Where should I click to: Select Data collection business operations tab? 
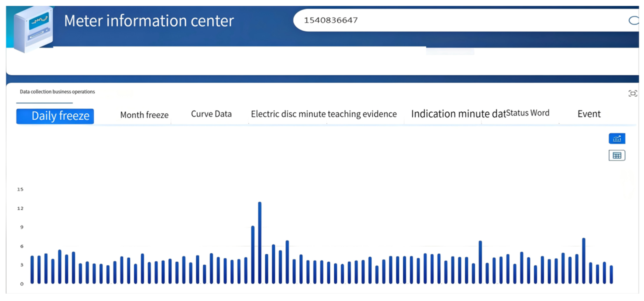pyautogui.click(x=57, y=92)
